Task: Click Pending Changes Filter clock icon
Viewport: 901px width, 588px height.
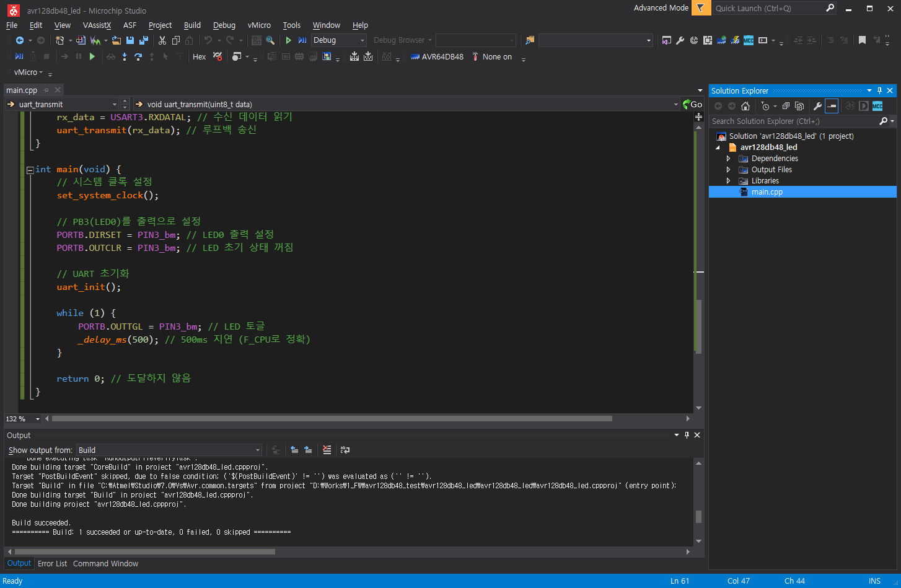Action: click(765, 106)
